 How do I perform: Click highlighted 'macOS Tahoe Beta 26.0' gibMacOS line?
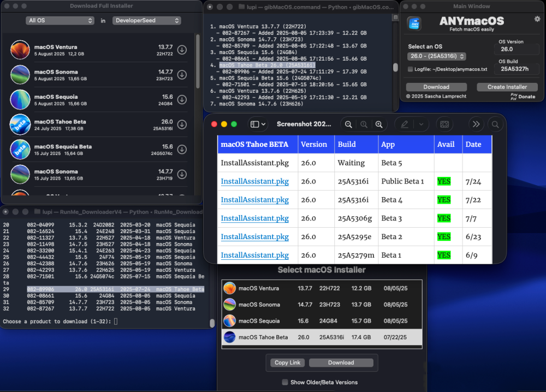point(267,65)
